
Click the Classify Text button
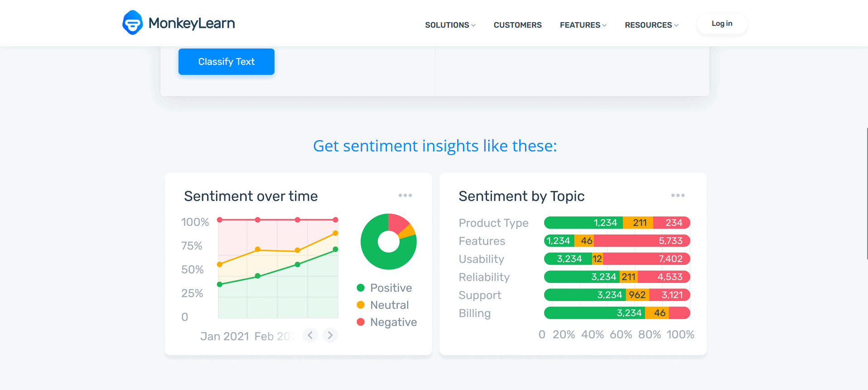[227, 62]
